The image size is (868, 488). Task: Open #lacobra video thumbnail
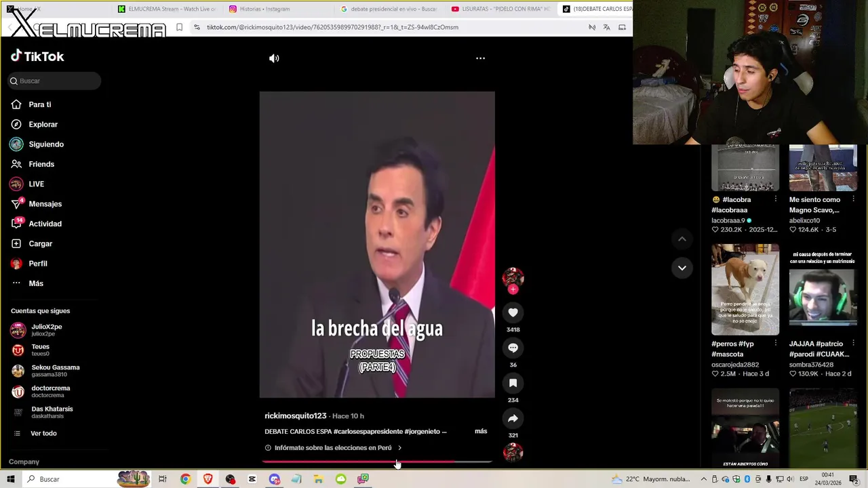click(x=745, y=167)
